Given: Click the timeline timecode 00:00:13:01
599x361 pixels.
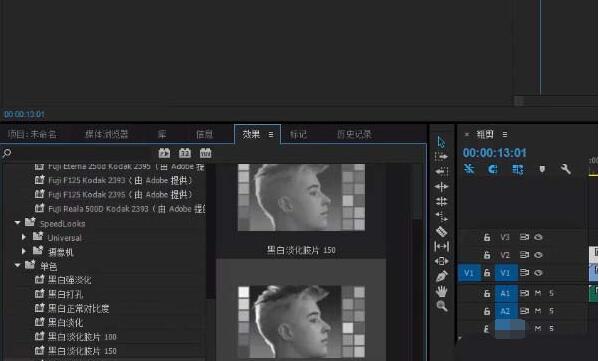Looking at the screenshot, I should pyautogui.click(x=494, y=153).
